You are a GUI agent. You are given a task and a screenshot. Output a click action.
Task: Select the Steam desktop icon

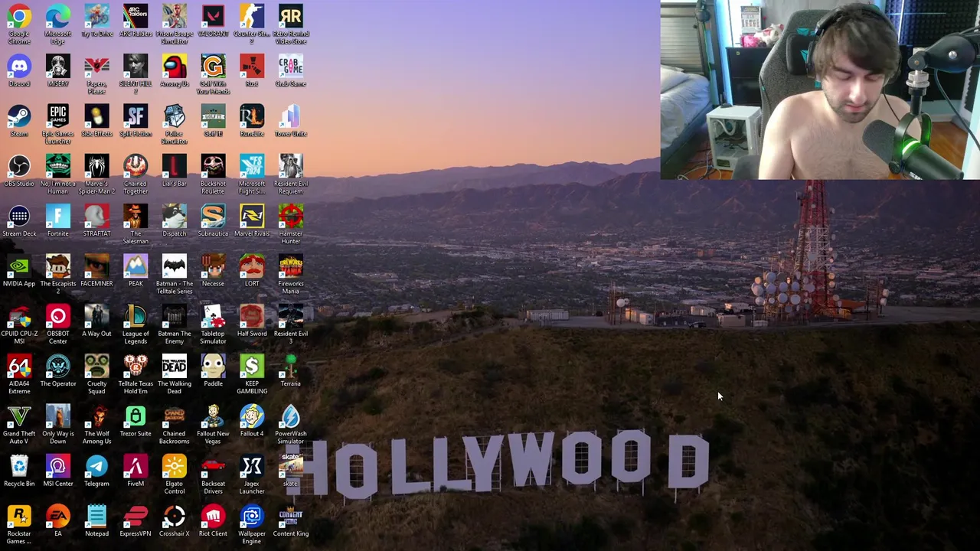coord(19,116)
